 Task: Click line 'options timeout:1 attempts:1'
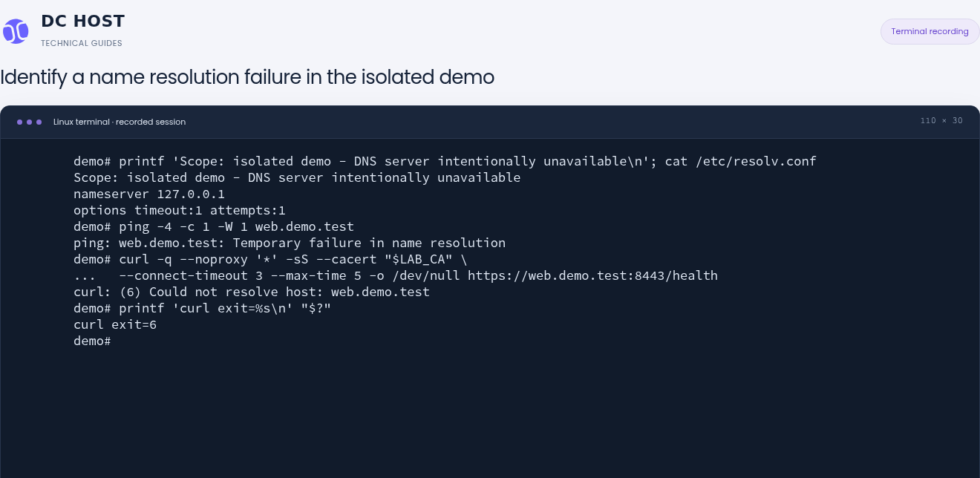coord(180,210)
